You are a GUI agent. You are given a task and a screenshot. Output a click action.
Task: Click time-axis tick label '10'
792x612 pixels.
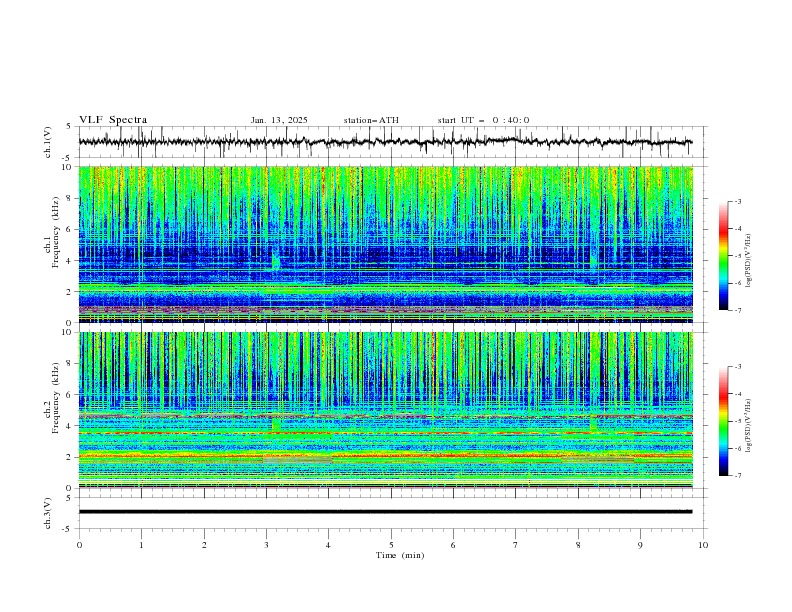point(703,545)
